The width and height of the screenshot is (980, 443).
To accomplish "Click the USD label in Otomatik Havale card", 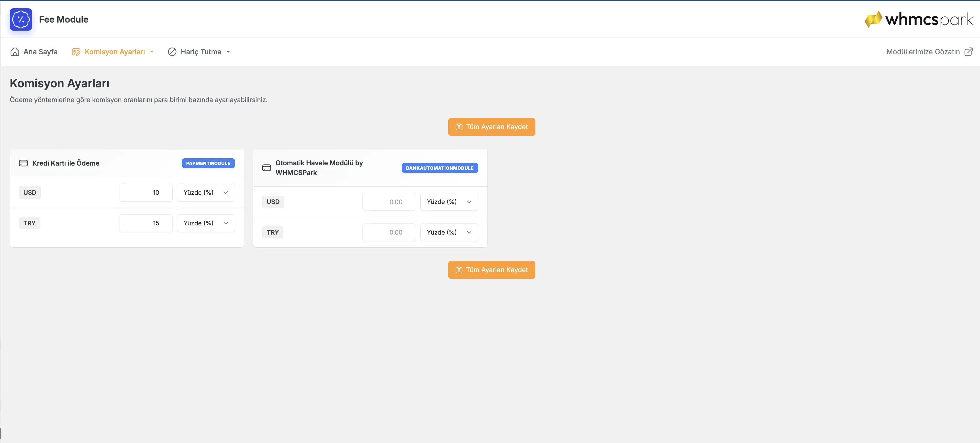I will pyautogui.click(x=273, y=202).
